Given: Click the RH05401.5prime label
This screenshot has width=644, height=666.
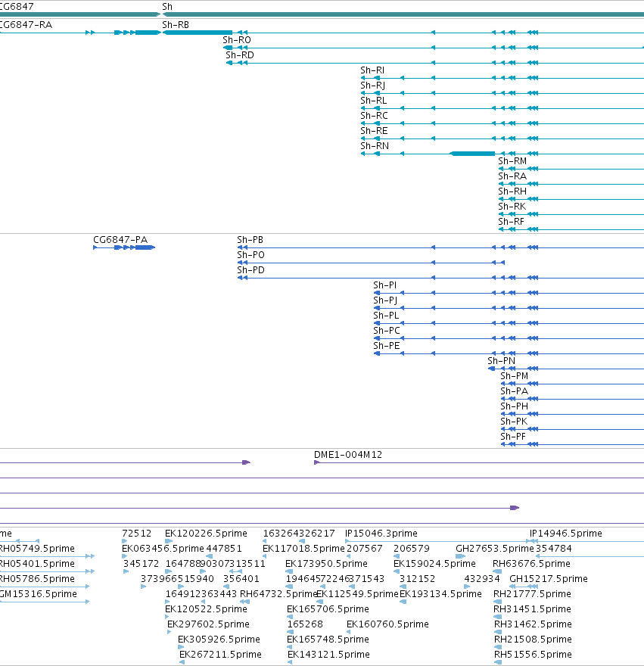Looking at the screenshot, I should point(37,564).
